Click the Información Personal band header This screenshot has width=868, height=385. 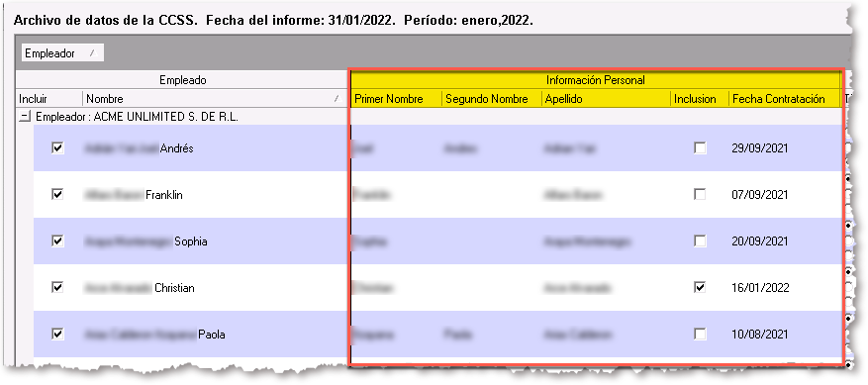click(x=596, y=80)
